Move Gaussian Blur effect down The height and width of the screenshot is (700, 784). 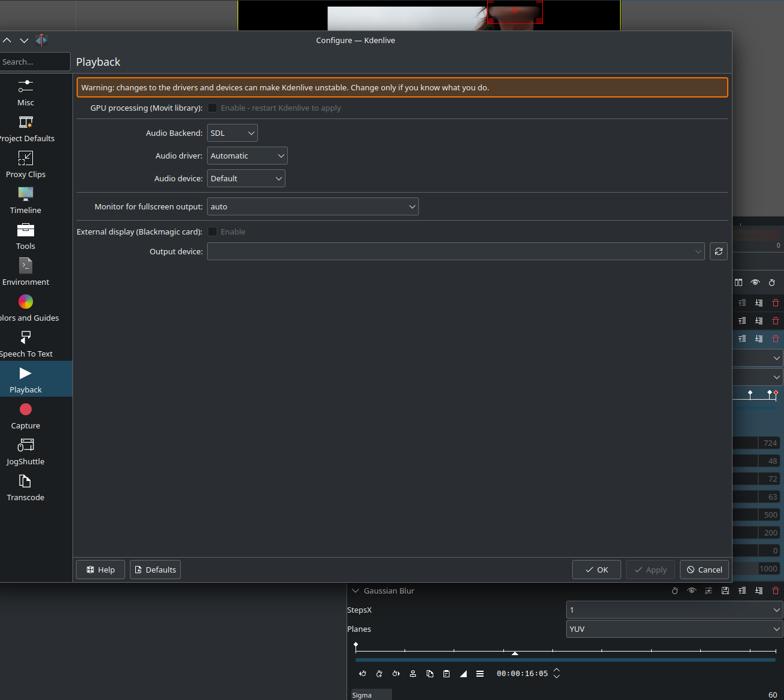coord(759,591)
